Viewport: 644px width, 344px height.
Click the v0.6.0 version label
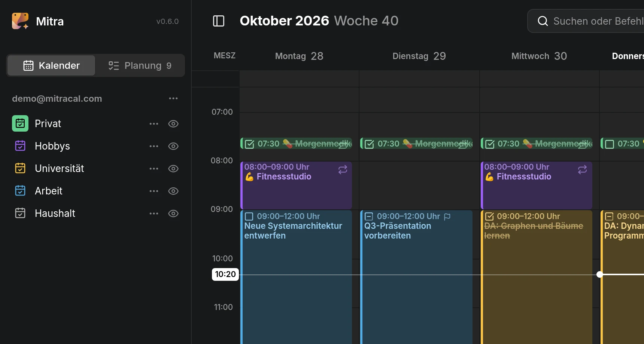[167, 21]
